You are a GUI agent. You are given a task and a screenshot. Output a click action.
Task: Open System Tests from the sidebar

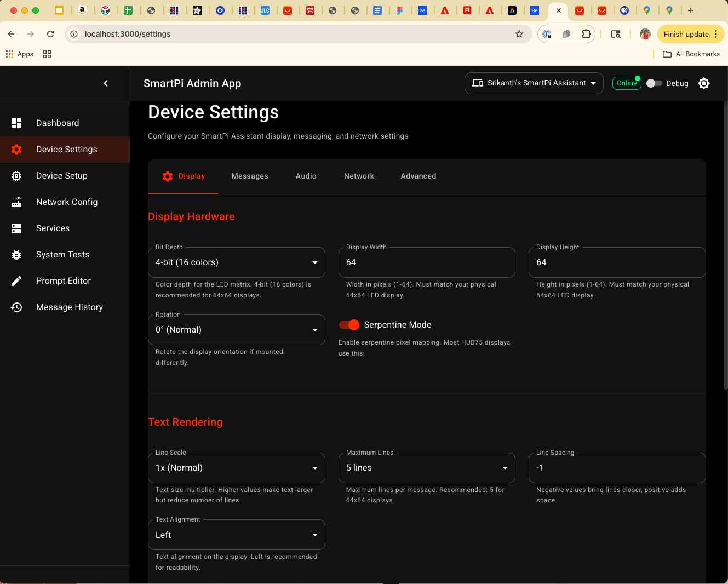click(x=62, y=254)
